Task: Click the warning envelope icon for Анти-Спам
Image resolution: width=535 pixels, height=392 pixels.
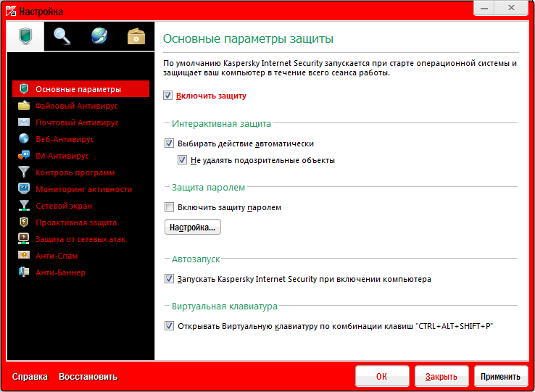Action: point(24,255)
